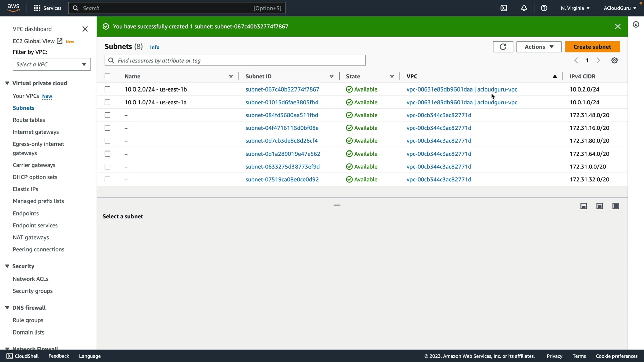Check the 10.0.2.0/24 - us-east-1b subnet
The image size is (644, 362).
click(107, 89)
